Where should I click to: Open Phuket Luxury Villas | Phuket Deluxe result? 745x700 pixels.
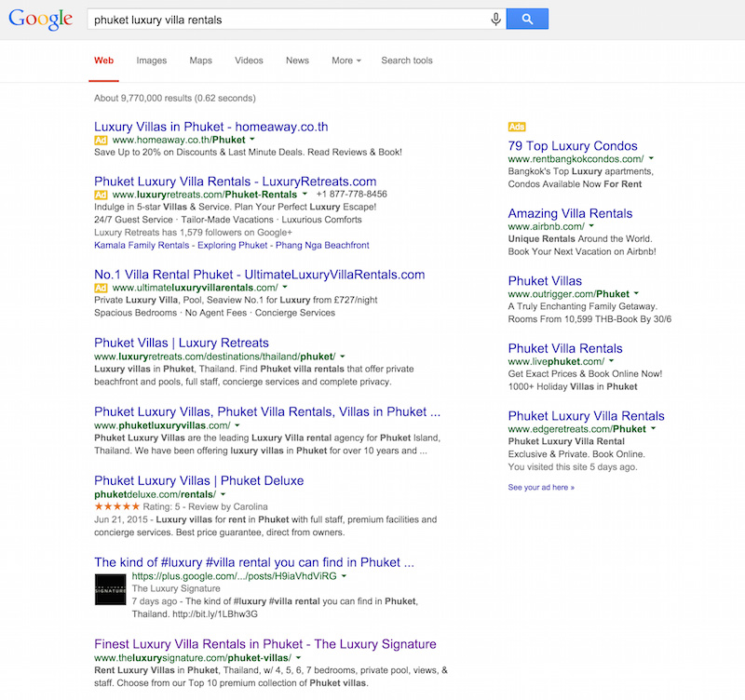[198, 480]
